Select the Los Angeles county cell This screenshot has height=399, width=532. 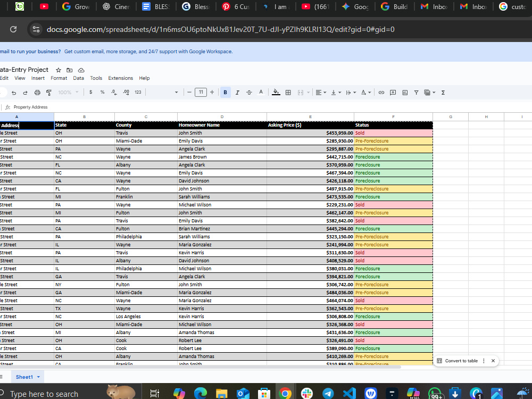[146, 317]
